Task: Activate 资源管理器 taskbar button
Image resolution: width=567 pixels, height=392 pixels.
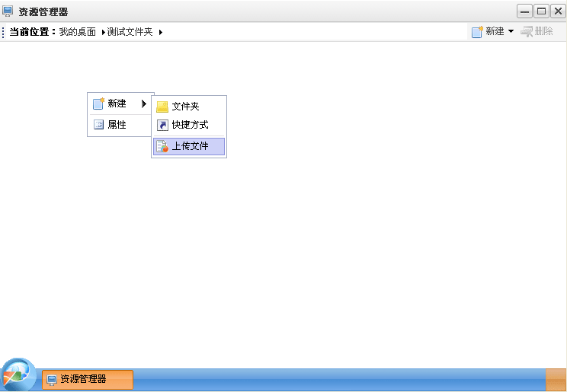Action: [x=88, y=380]
